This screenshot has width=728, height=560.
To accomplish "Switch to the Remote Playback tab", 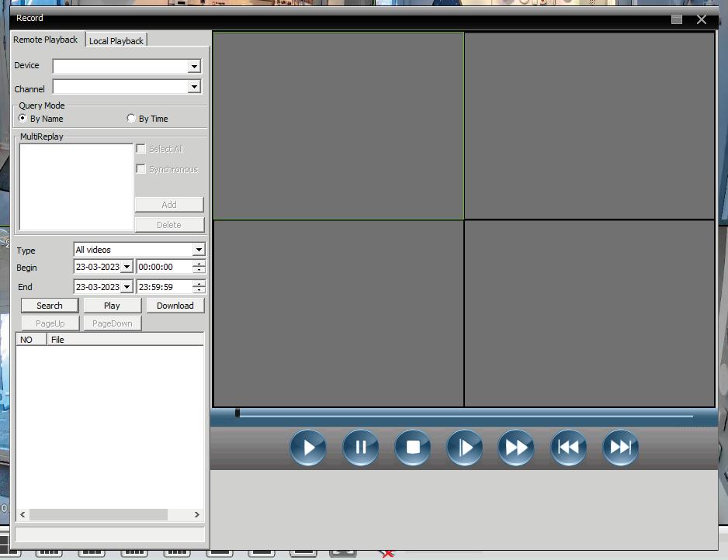I will point(46,40).
